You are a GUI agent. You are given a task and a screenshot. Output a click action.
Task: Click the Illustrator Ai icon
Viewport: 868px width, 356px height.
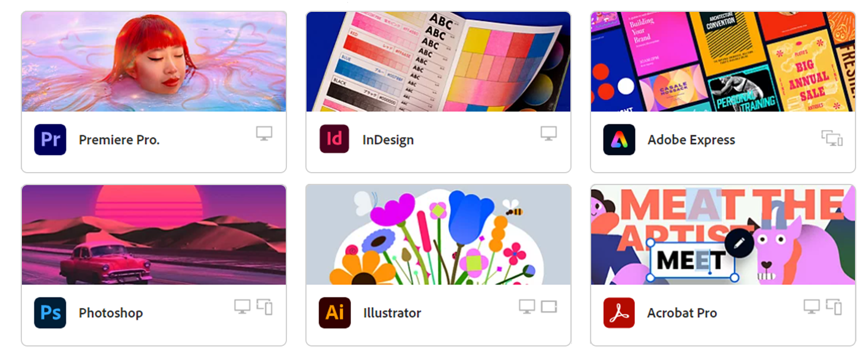pos(335,313)
